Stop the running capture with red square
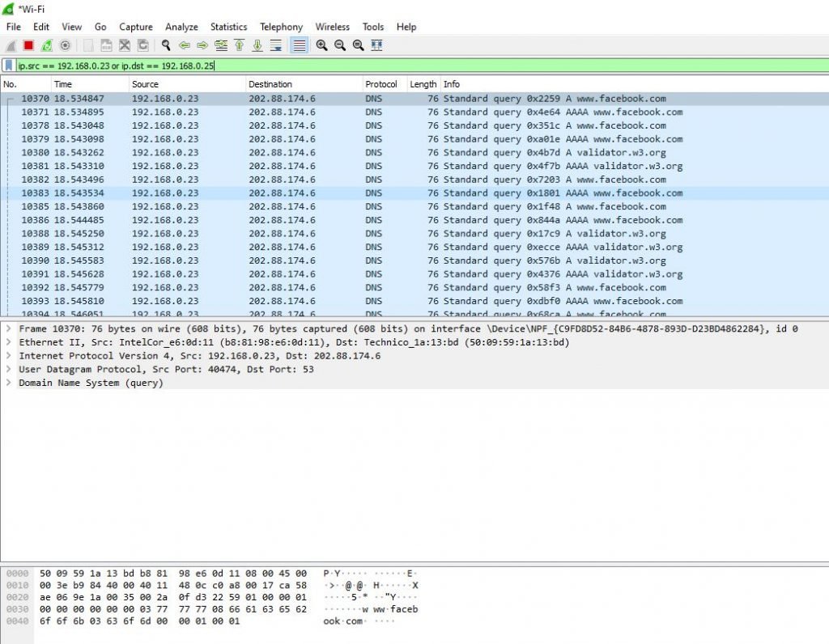Viewport: 829px width, 644px height. click(28, 45)
